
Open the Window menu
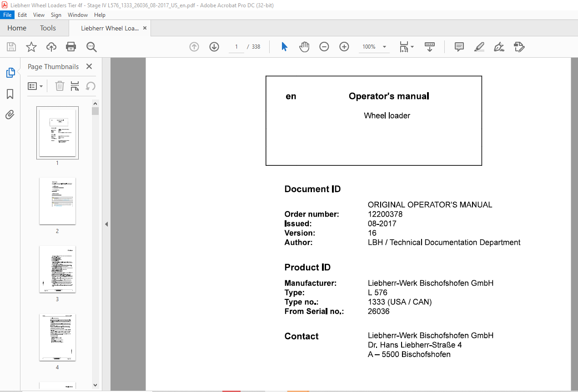coord(78,15)
